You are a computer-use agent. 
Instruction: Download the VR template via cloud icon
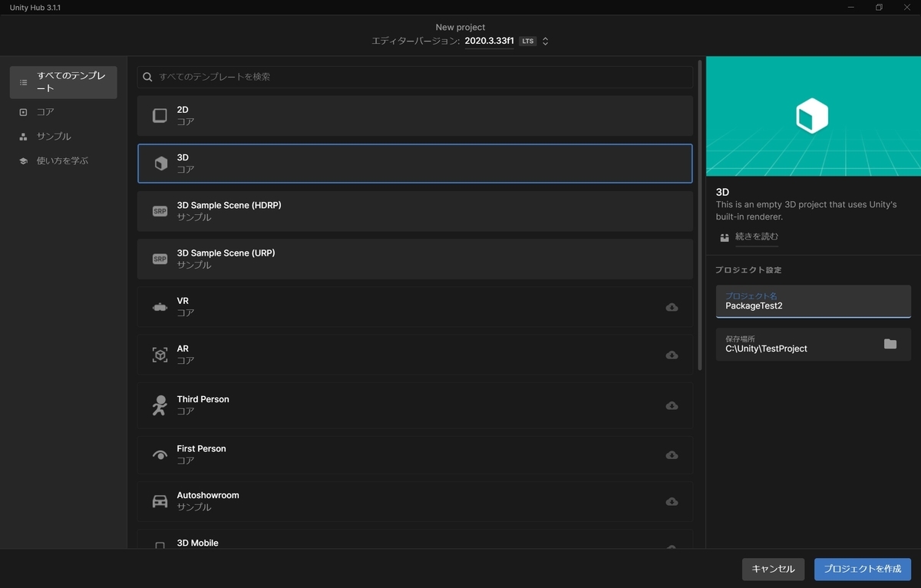pos(672,307)
